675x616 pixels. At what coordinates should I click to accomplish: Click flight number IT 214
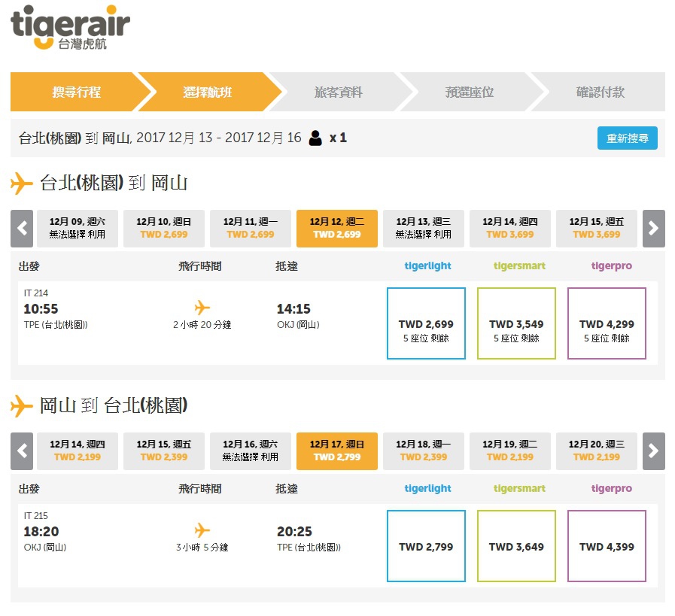(x=35, y=293)
